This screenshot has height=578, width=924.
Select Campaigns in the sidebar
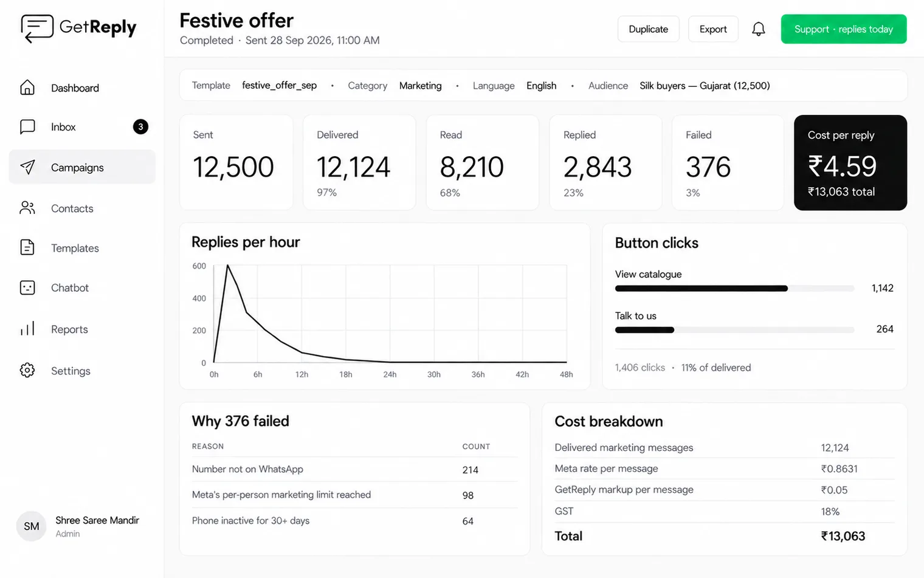coord(82,167)
